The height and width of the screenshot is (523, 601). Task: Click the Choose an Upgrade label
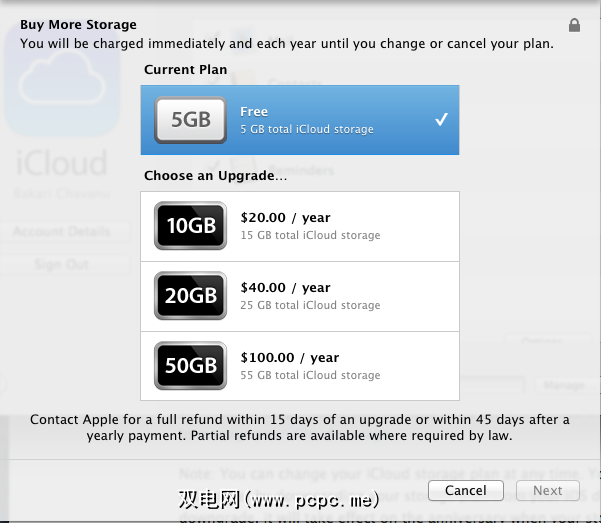click(x=215, y=175)
